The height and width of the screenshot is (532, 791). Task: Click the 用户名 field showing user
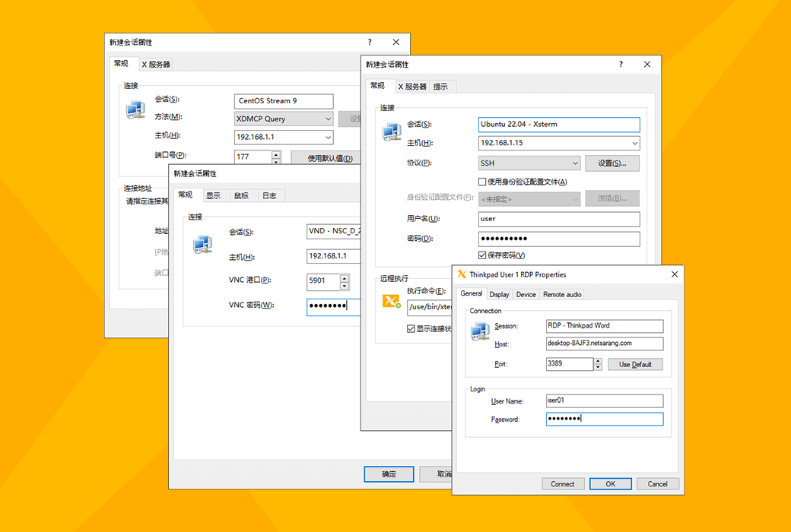point(559,220)
